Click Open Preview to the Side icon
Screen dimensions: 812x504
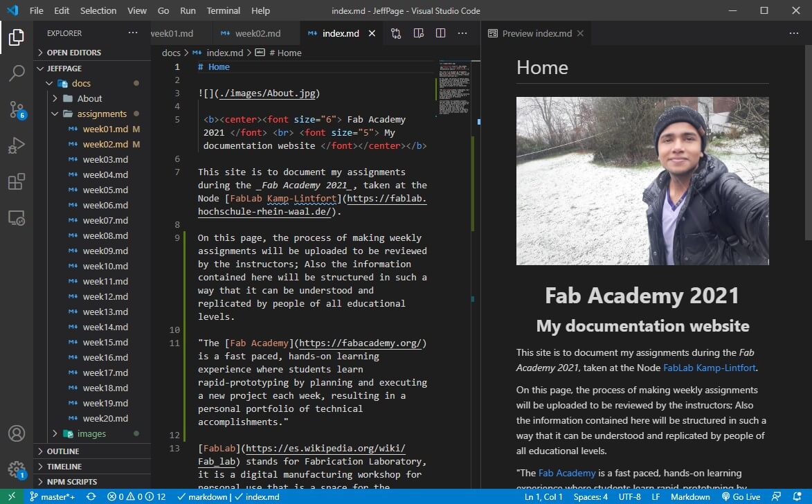(418, 34)
